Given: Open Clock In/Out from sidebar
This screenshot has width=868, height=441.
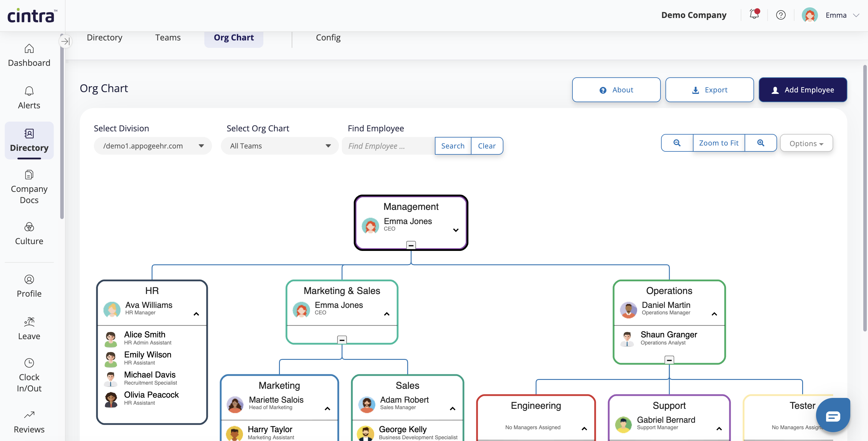Looking at the screenshot, I should click(29, 375).
